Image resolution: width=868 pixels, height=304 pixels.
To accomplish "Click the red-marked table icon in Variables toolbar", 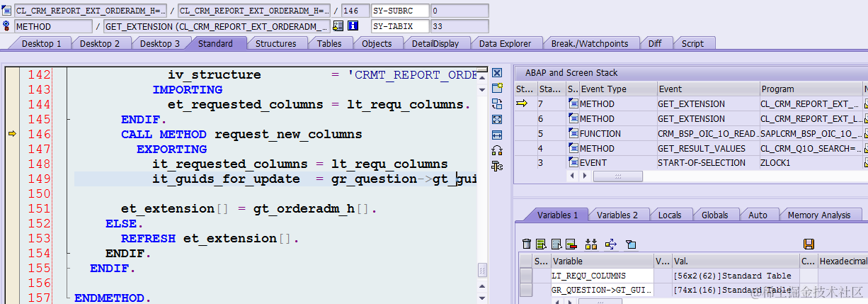I will (571, 244).
